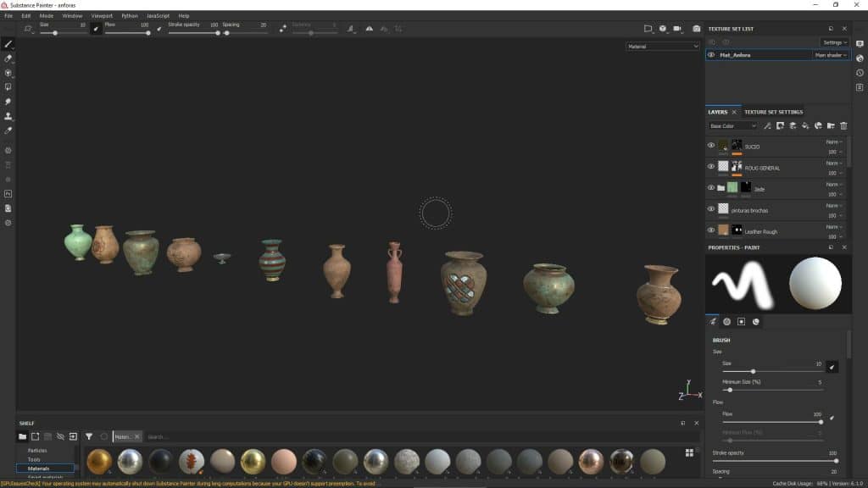Select the Clone stamp tool

click(x=8, y=116)
